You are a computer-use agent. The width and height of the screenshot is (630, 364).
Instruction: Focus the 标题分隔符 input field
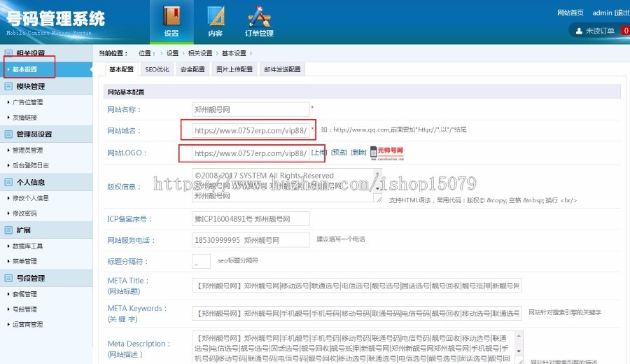202,261
